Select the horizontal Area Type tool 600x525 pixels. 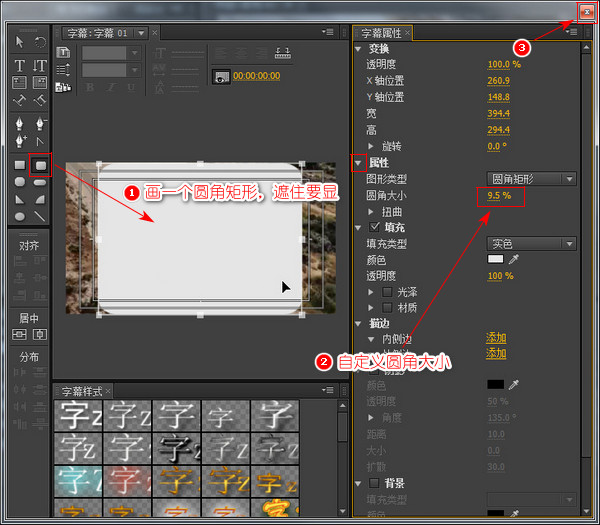click(x=19, y=82)
